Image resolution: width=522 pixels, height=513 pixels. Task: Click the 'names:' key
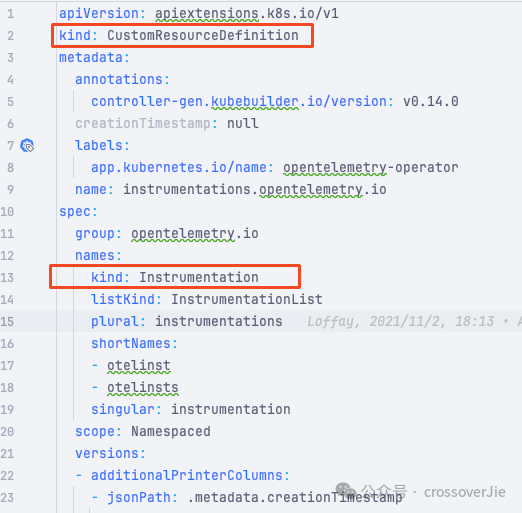click(98, 255)
